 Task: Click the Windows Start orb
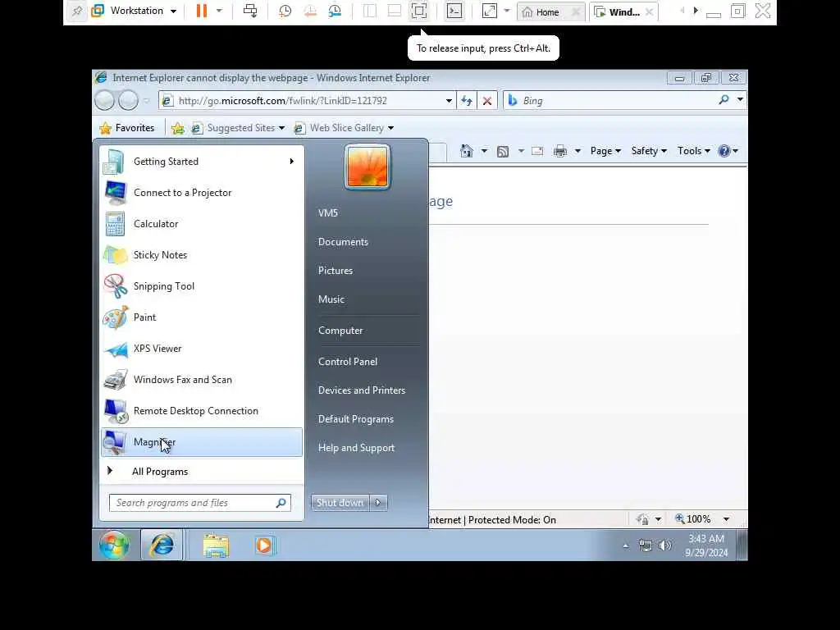coord(114,546)
